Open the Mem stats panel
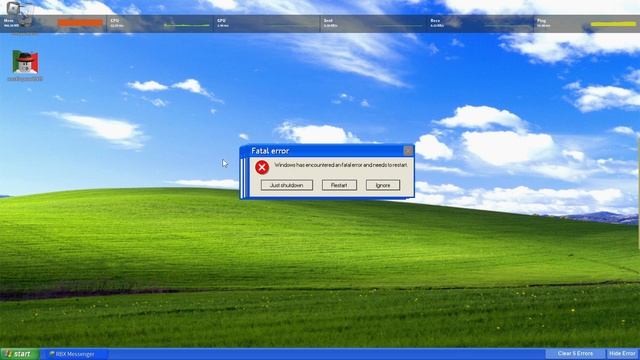 53,23
